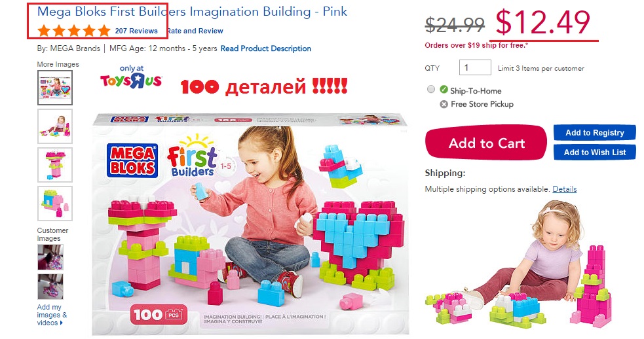Click Add to Wish List button
Viewport: 644px width, 339px height.
click(594, 152)
